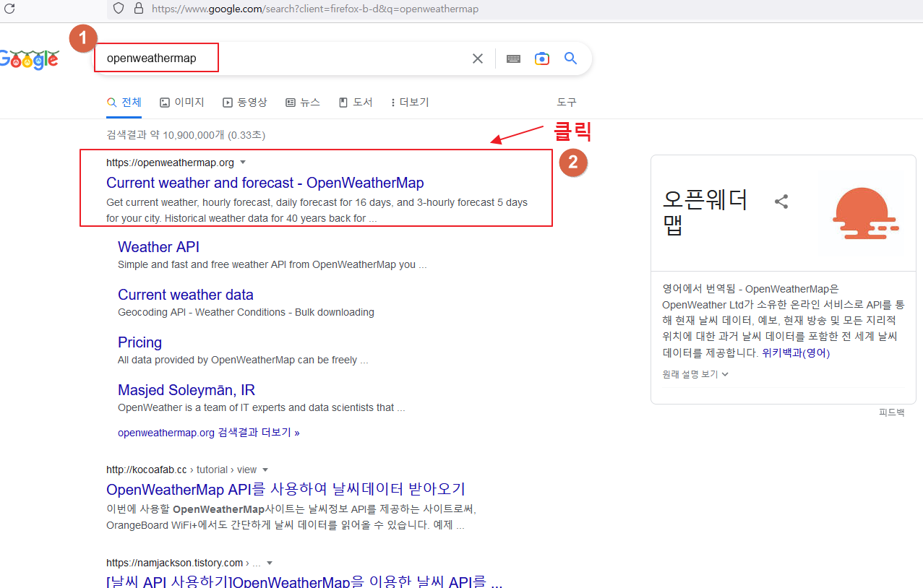This screenshot has width=923, height=588.
Task: Click the orange OpenWeatherMap sun logo
Action: point(865,214)
